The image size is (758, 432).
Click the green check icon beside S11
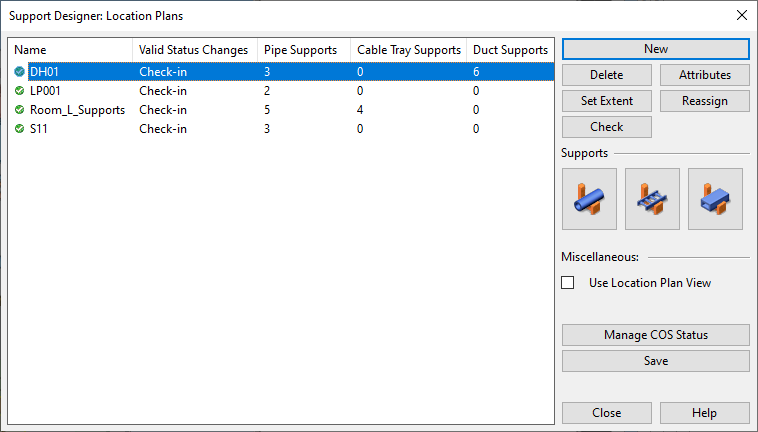pyautogui.click(x=19, y=129)
